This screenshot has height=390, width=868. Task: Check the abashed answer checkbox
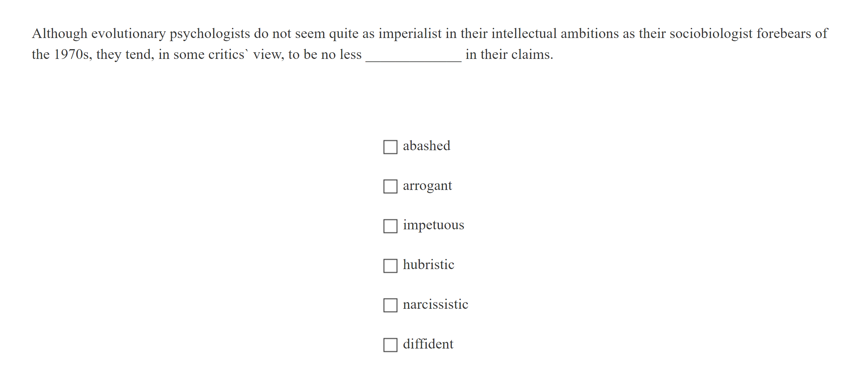pyautogui.click(x=390, y=147)
